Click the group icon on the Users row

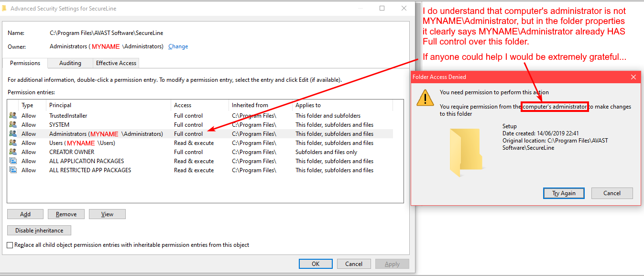tap(13, 143)
